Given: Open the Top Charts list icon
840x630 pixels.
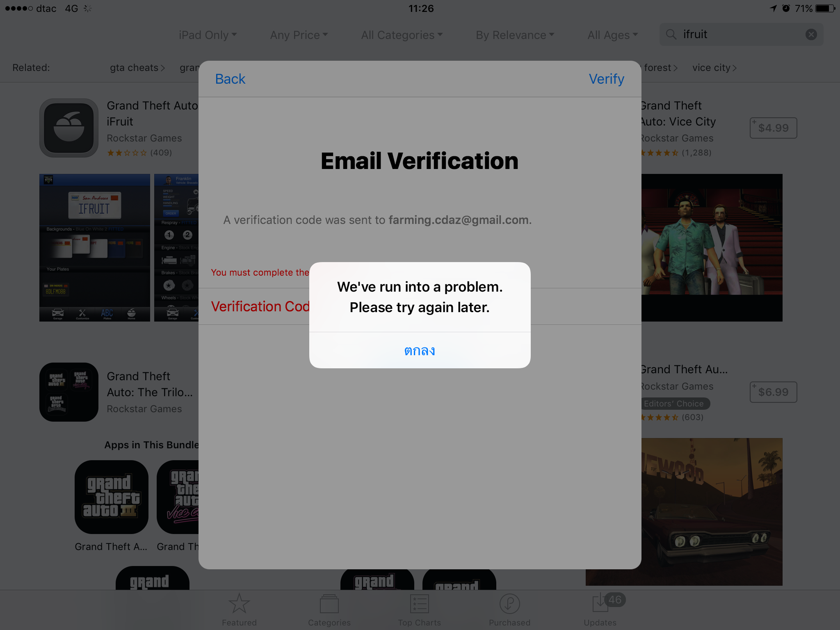Looking at the screenshot, I should 419,604.
